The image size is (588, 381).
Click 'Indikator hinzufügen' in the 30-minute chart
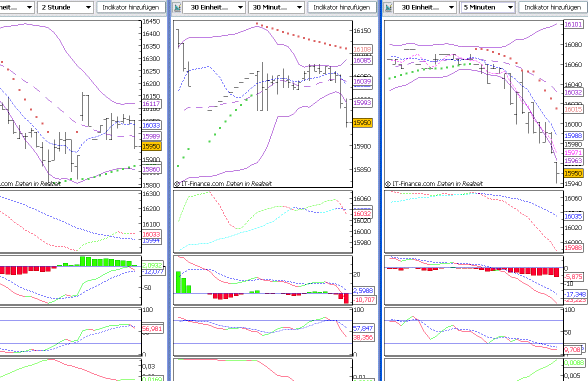(341, 7)
